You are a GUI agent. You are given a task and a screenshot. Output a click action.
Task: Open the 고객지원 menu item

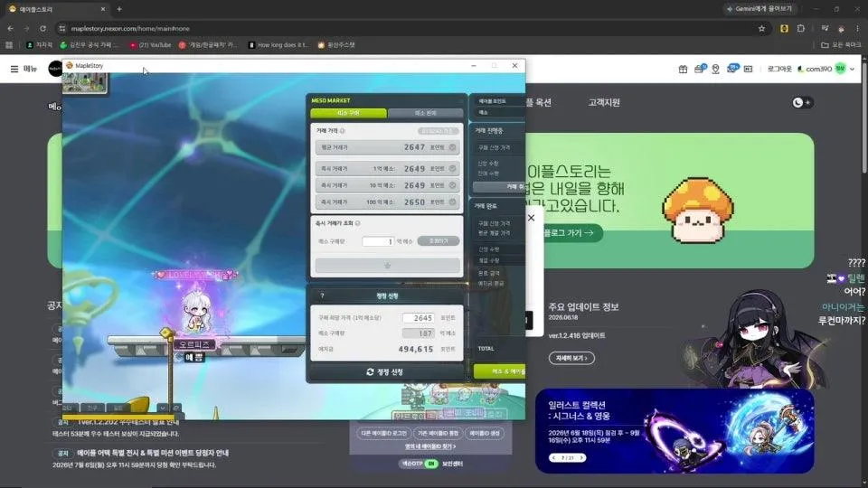coord(604,102)
